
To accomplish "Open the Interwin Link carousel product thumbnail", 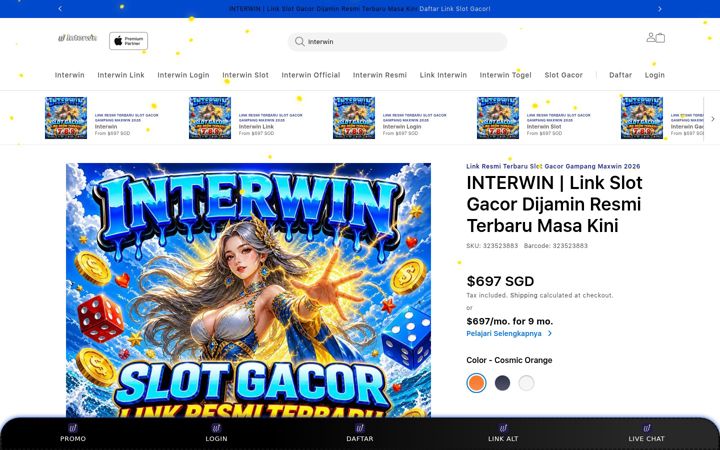I will (x=210, y=118).
